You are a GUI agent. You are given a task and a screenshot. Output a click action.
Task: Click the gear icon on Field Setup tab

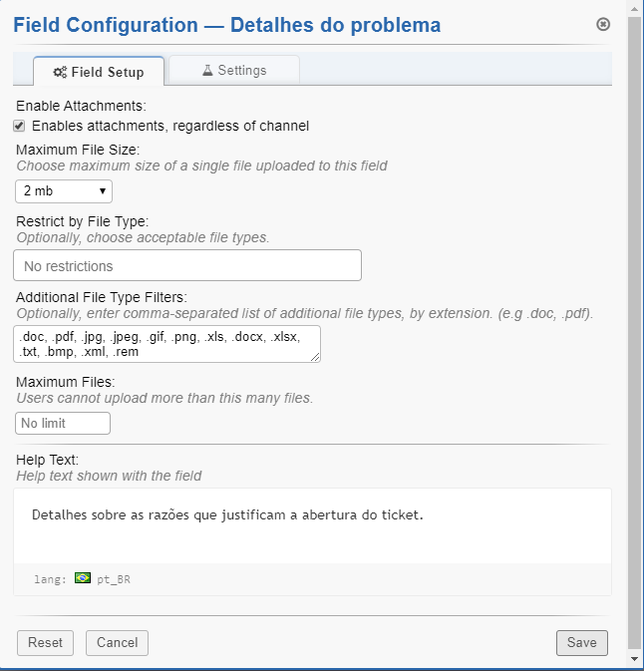pos(60,72)
